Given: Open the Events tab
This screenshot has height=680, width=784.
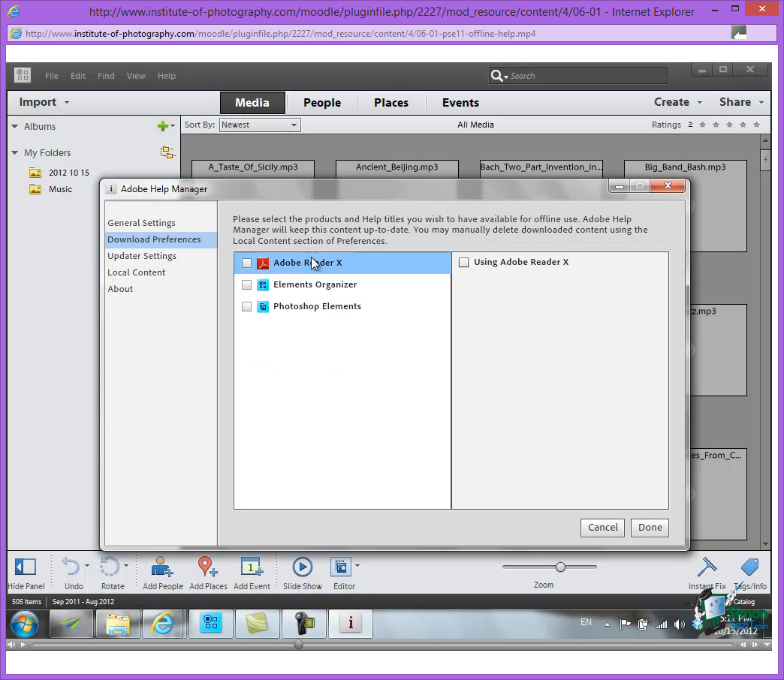Looking at the screenshot, I should coord(460,102).
